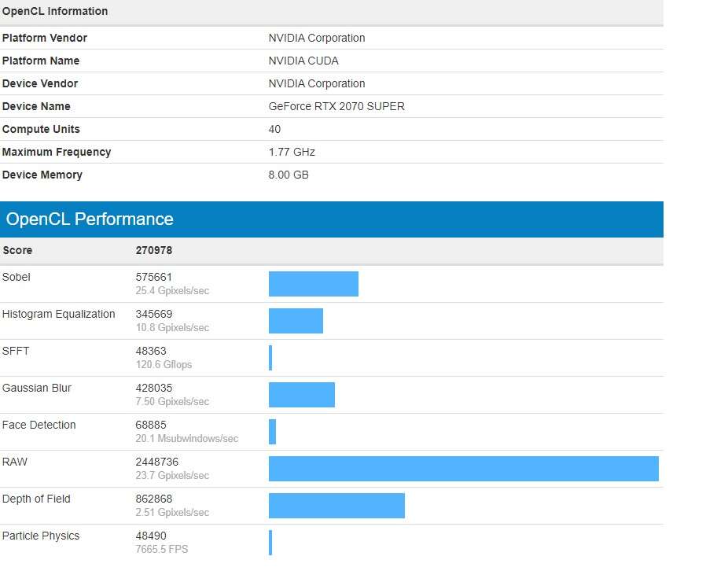Click the overall score value 270978
728x571 pixels.
point(154,251)
